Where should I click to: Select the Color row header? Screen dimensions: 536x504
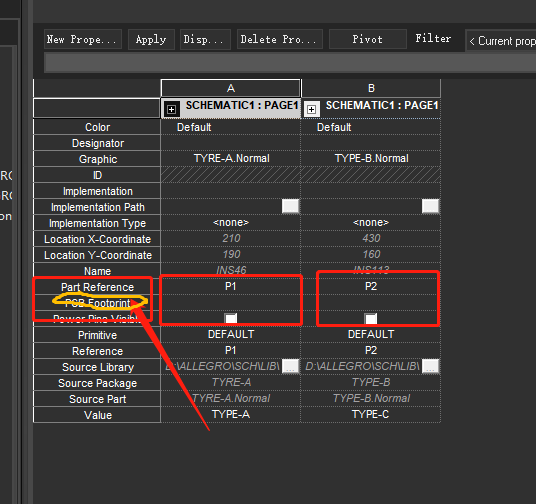pos(97,127)
